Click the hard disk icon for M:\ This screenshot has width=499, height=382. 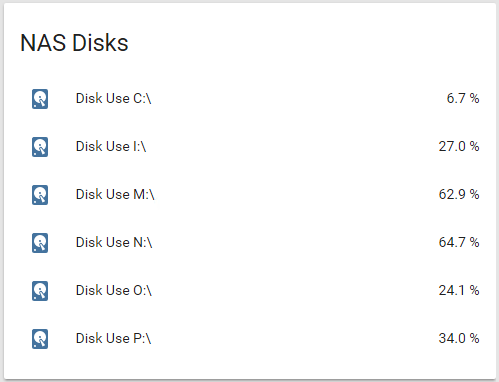[x=40, y=195]
